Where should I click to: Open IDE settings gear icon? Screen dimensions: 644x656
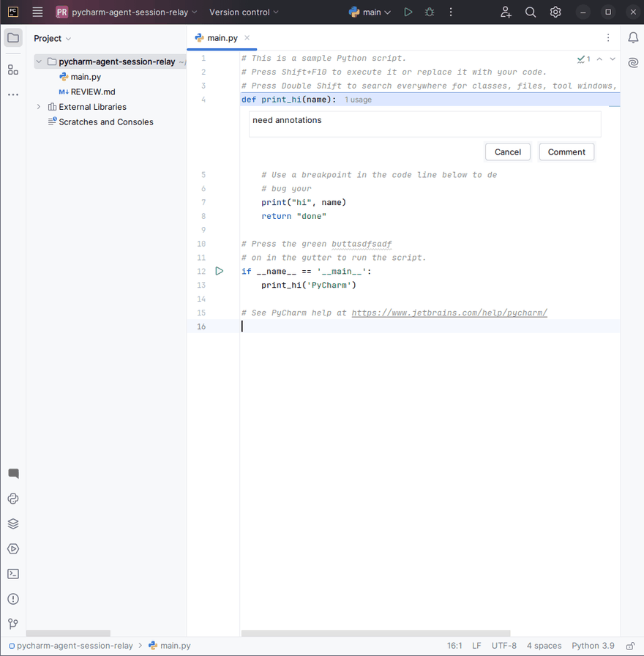555,12
